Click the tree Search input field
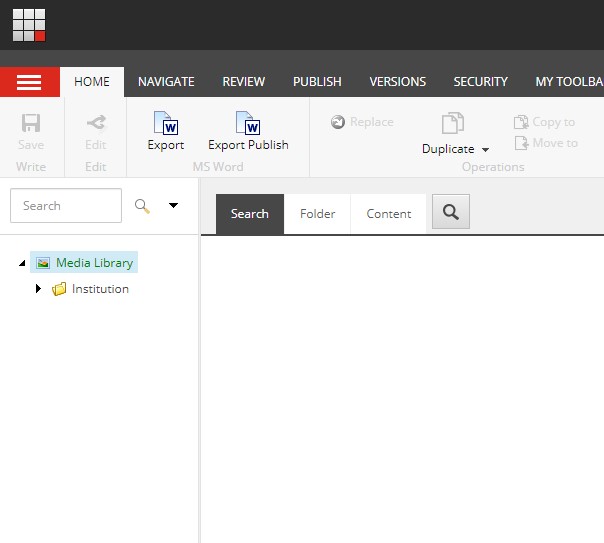Screen dimensions: 604x543 tap(66, 206)
